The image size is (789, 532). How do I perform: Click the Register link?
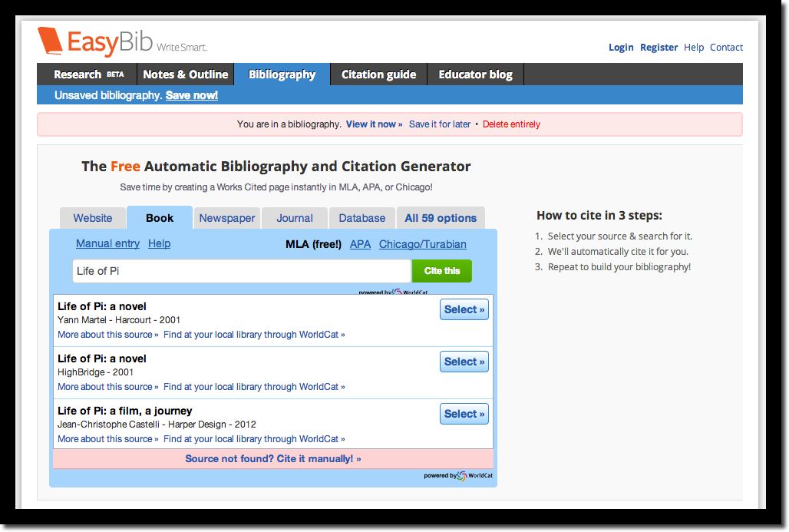coord(659,48)
